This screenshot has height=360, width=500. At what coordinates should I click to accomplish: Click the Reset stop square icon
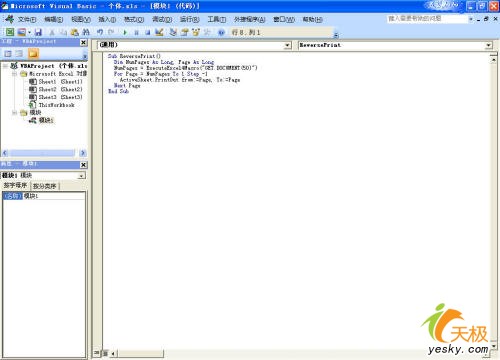click(148, 32)
